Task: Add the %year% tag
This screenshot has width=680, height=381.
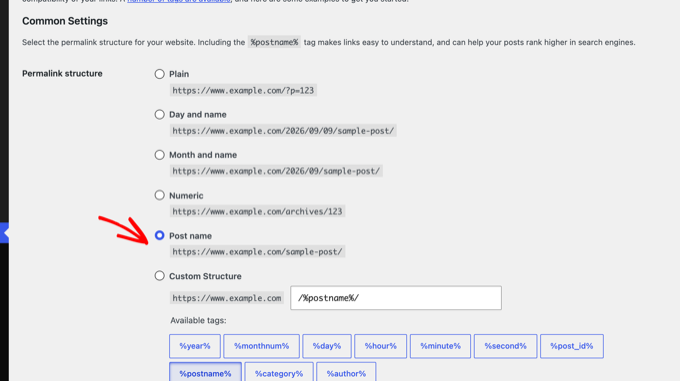Action: click(x=195, y=346)
